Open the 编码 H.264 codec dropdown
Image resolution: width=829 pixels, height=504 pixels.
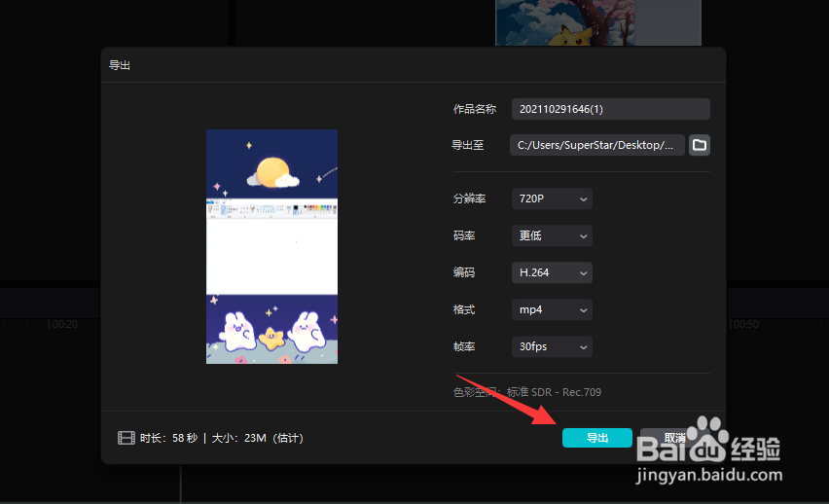click(552, 272)
